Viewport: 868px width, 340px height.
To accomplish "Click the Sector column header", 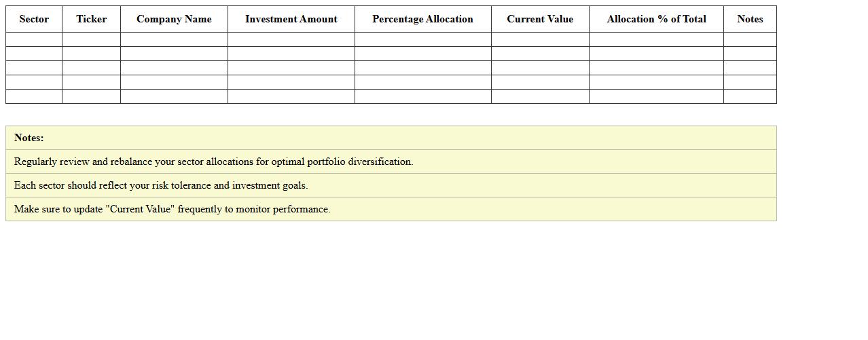I will (x=34, y=19).
